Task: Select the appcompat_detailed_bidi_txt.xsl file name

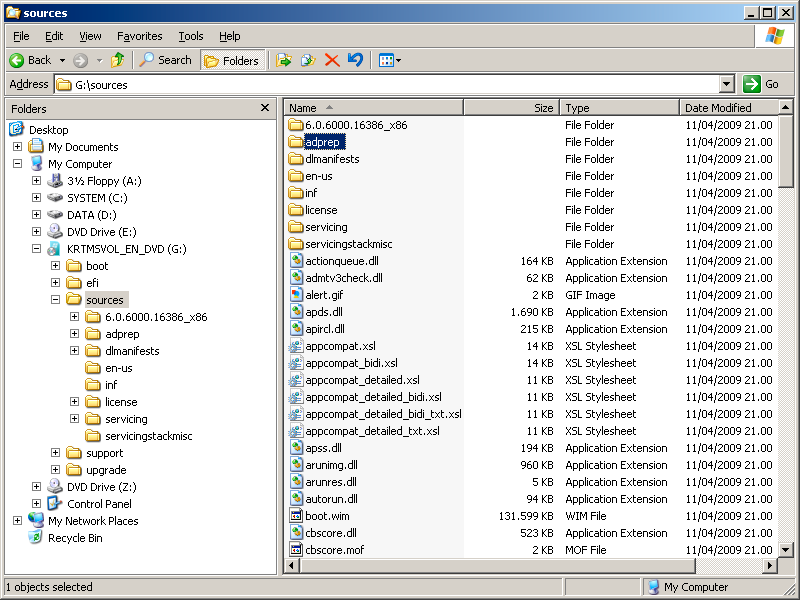Action: 383,414
